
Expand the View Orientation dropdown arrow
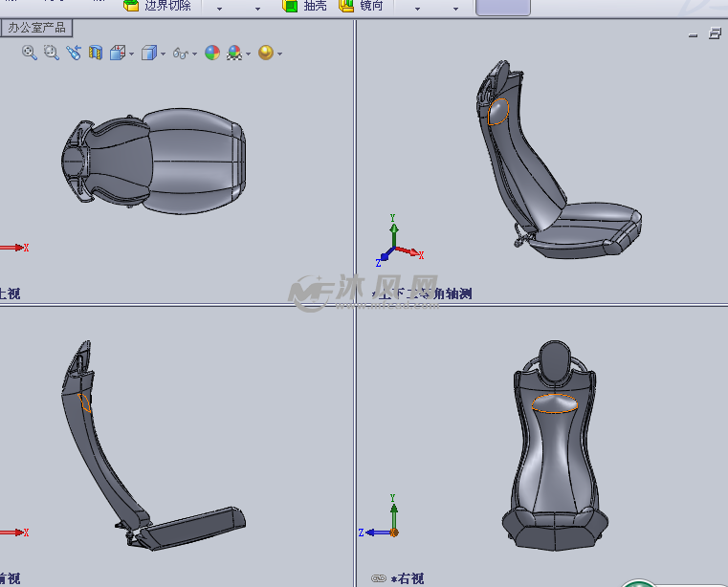[131, 54]
